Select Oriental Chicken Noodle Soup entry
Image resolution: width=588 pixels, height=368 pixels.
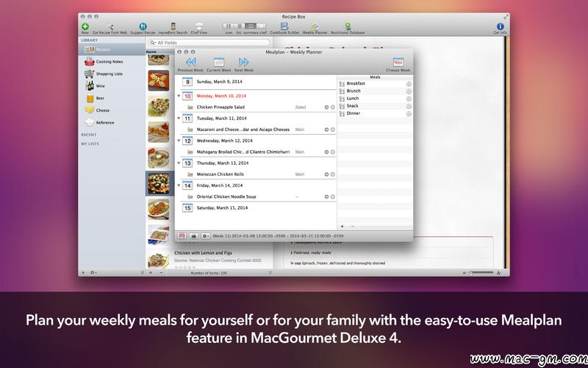click(257, 197)
